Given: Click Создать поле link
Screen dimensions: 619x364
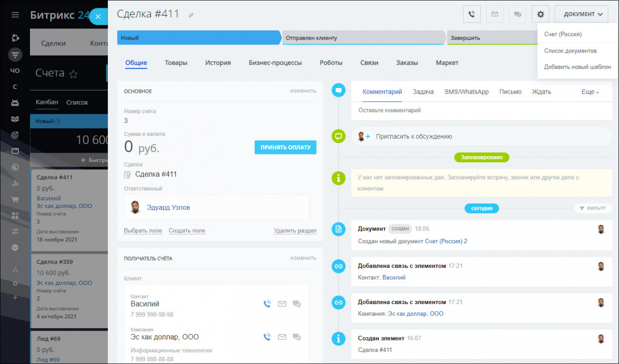Looking at the screenshot, I should click(x=187, y=231).
